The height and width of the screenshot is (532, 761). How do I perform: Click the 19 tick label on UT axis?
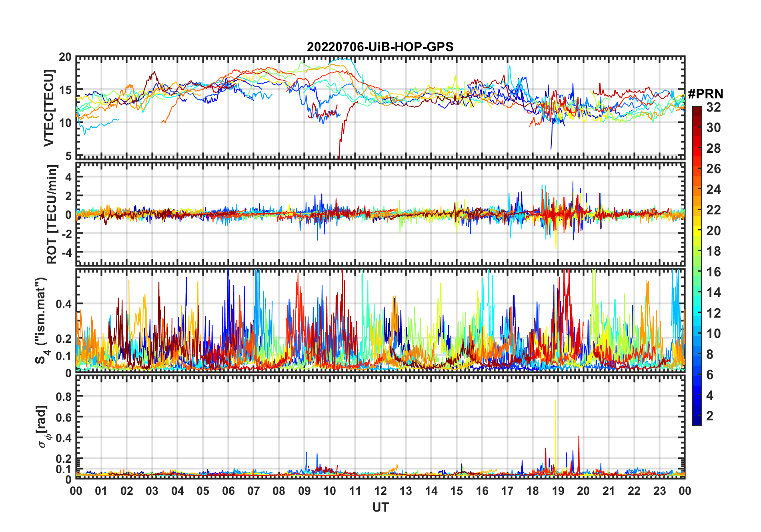click(558, 491)
